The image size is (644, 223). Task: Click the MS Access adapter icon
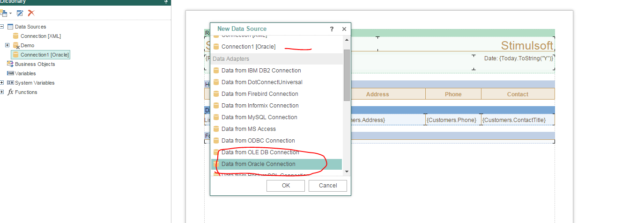(216, 129)
